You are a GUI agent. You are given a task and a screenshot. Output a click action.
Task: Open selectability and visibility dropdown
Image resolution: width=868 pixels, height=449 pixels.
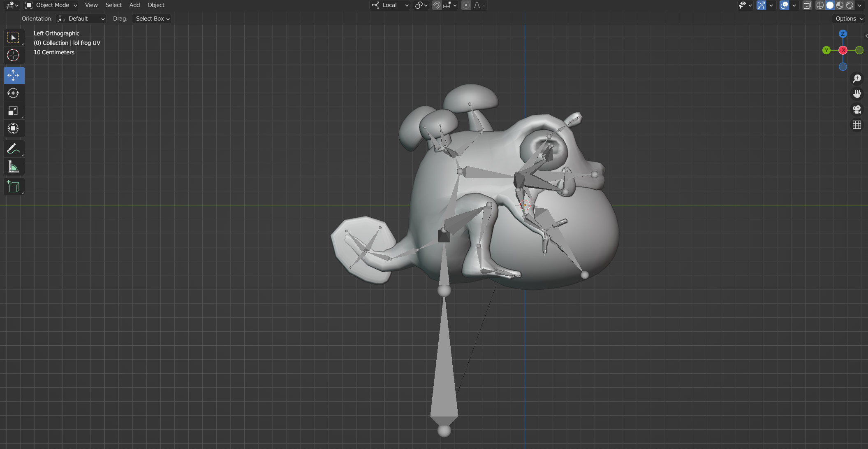(745, 5)
